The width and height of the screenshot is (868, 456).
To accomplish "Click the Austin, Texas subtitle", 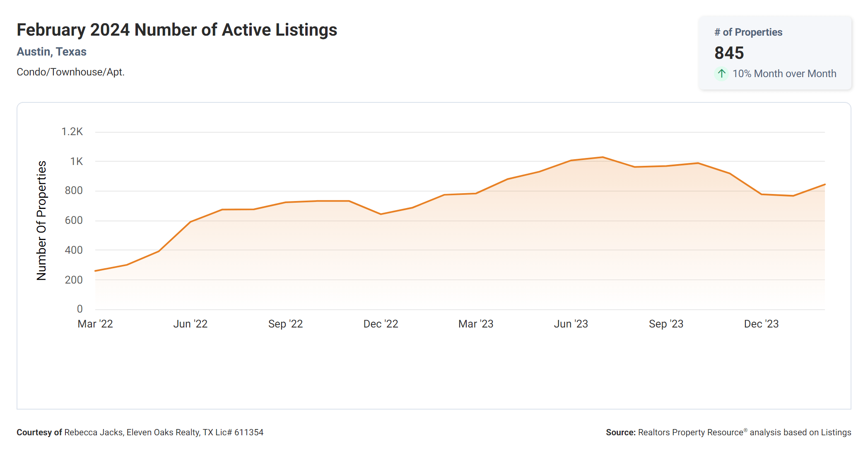I will (51, 52).
